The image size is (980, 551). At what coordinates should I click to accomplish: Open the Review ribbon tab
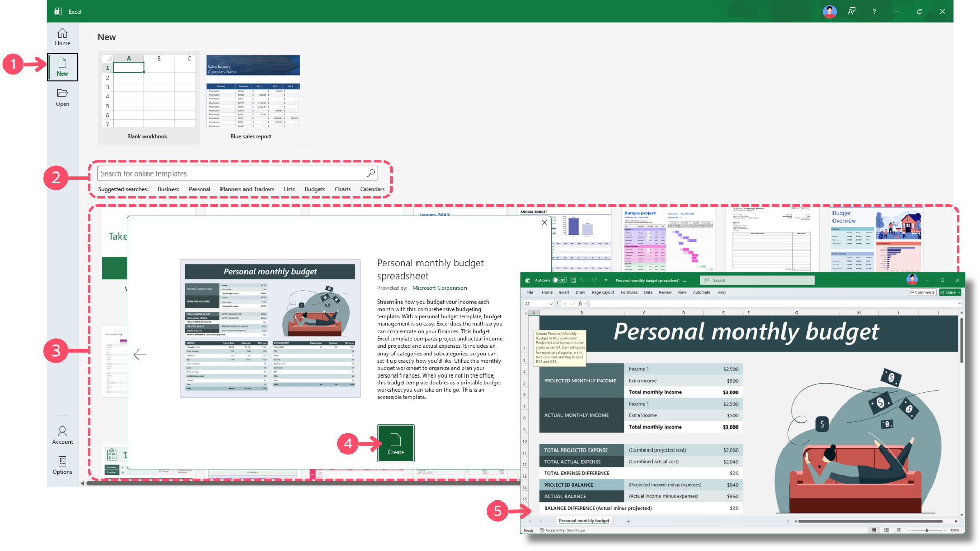(665, 292)
